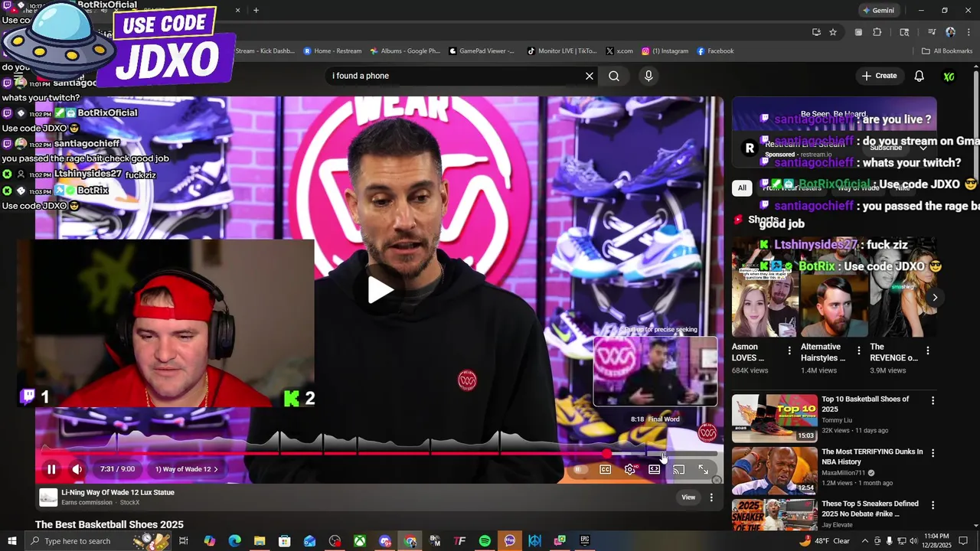Image resolution: width=980 pixels, height=551 pixels.
Task: Open Spotify from the taskbar
Action: [x=485, y=541]
